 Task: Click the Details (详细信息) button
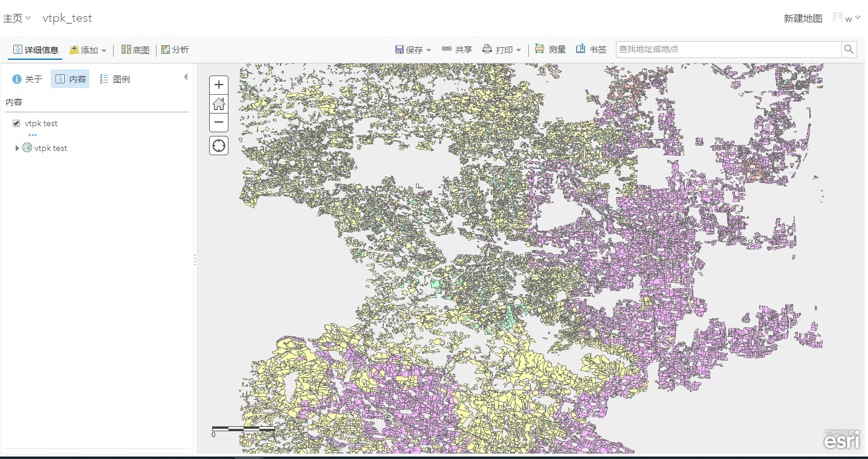36,50
